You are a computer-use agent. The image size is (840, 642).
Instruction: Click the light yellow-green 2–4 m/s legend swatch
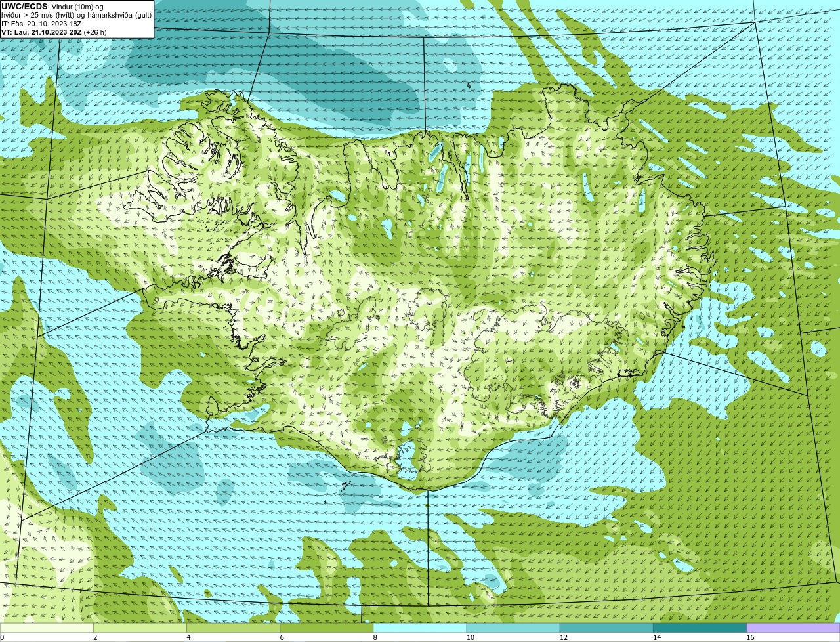click(x=141, y=628)
